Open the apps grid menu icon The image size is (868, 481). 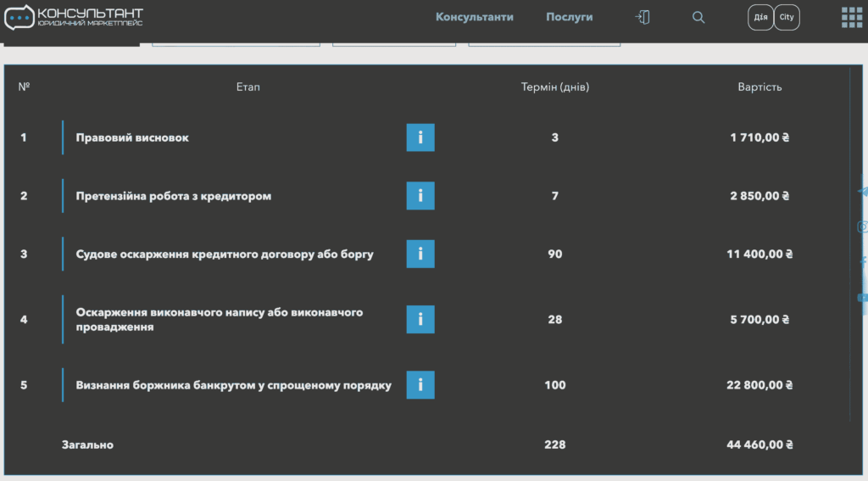point(851,17)
